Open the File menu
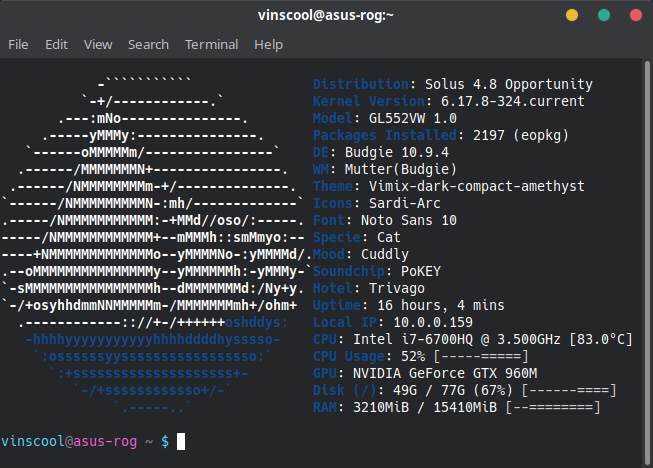The width and height of the screenshot is (653, 468). 18,45
